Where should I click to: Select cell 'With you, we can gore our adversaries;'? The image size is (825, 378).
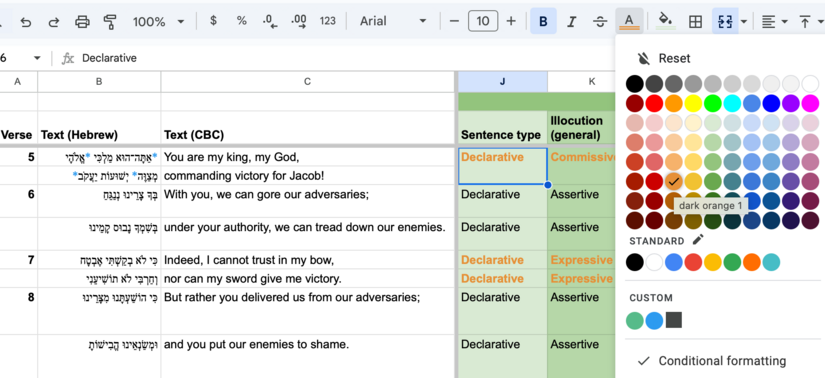308,201
